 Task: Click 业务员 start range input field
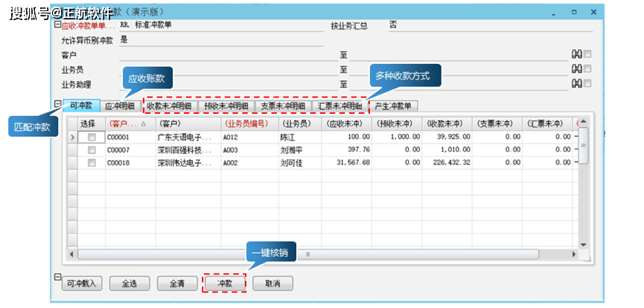point(228,69)
